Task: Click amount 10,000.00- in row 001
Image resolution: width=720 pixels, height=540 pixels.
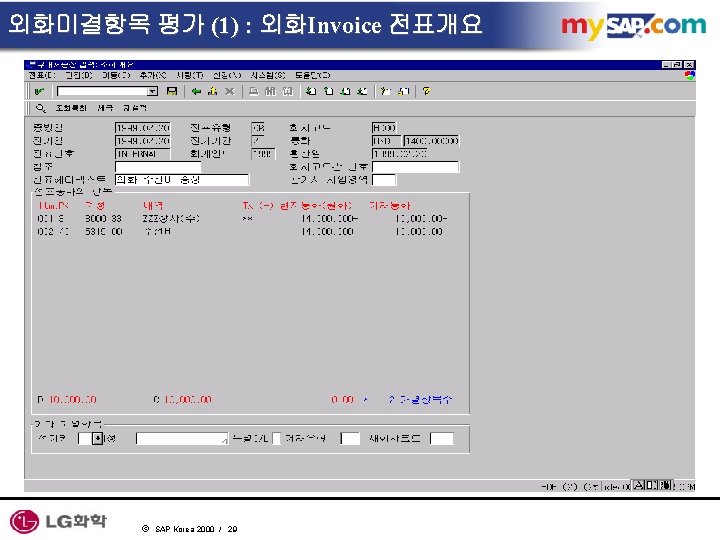Action: pyautogui.click(x=421, y=219)
